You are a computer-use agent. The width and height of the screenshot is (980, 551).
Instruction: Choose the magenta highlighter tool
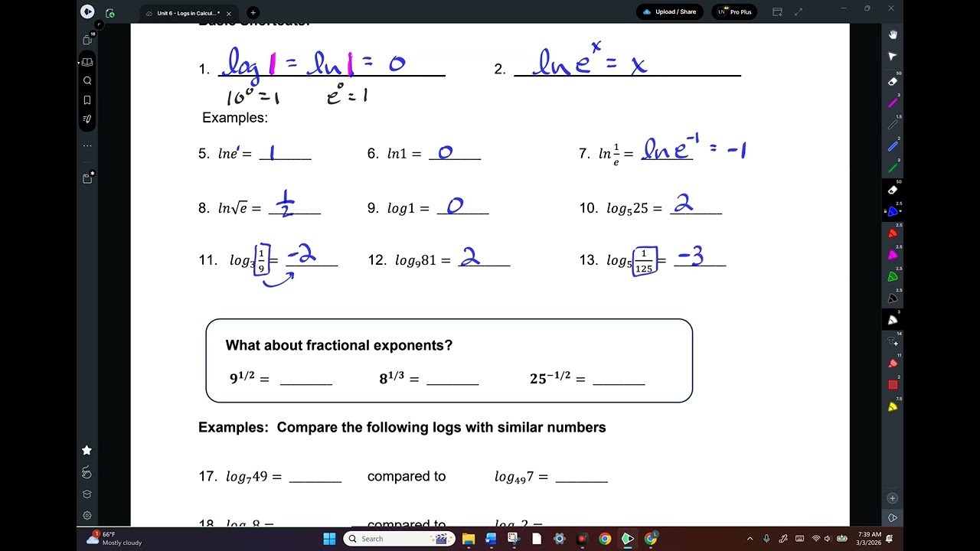[893, 255]
